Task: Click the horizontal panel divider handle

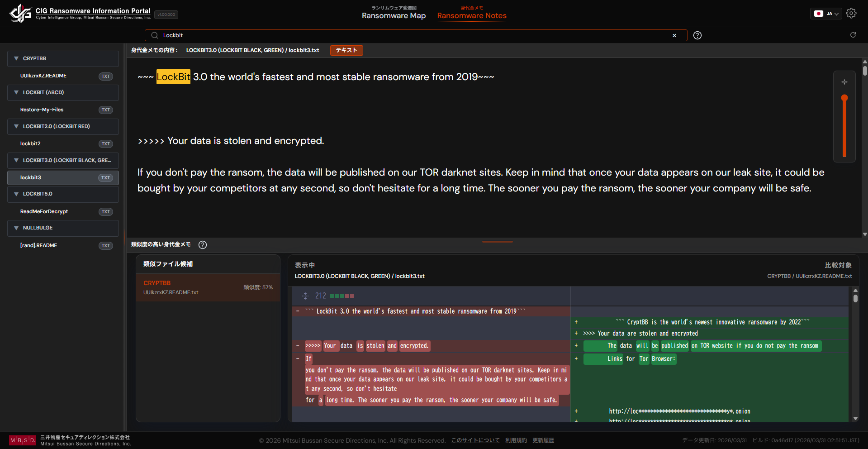Action: pyautogui.click(x=498, y=242)
